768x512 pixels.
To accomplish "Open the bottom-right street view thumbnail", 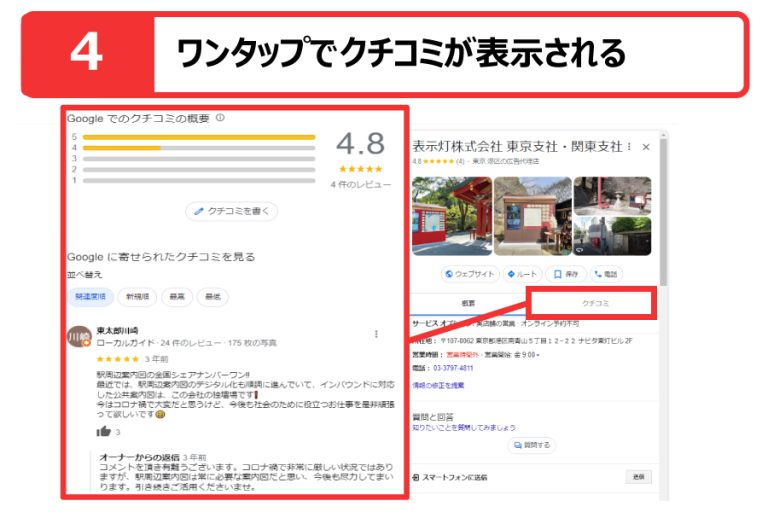I will pyautogui.click(x=612, y=236).
